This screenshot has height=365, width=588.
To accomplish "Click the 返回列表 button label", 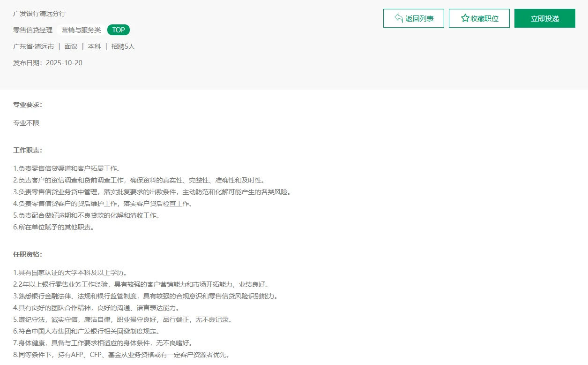I will 419,19.
